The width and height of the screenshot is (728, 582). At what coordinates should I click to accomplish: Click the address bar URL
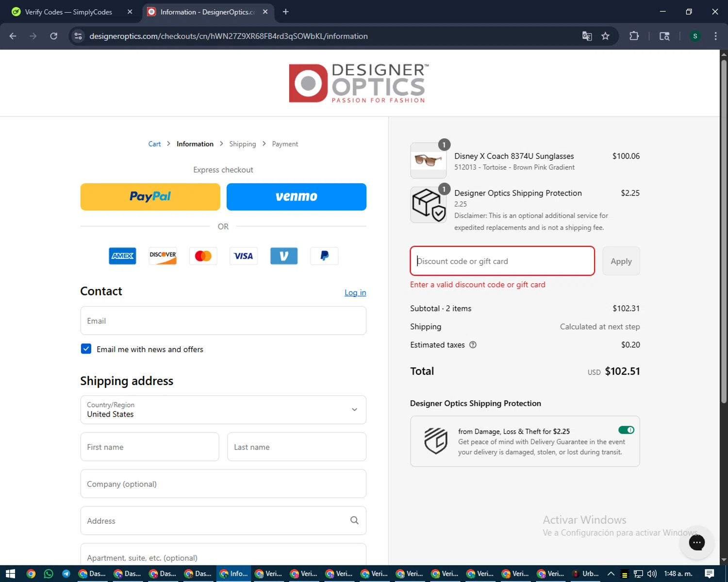pyautogui.click(x=229, y=36)
